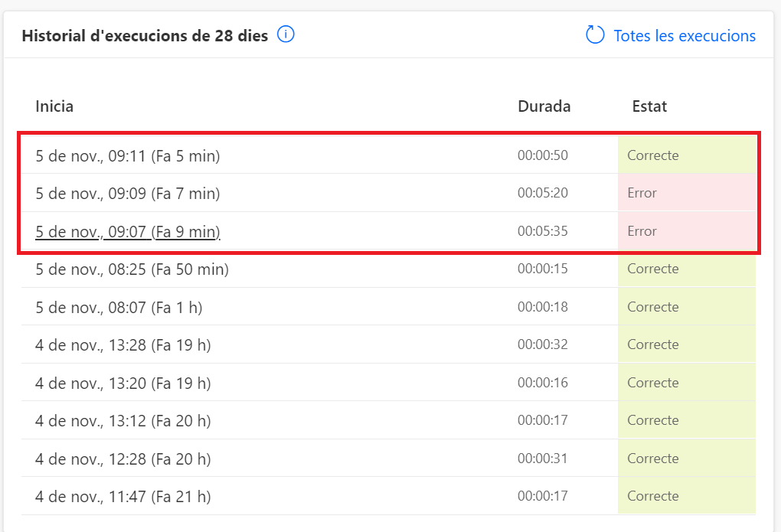781x532 pixels.
Task: Click the title 'Historial d'execucions de 28 dies'
Action: [145, 35]
